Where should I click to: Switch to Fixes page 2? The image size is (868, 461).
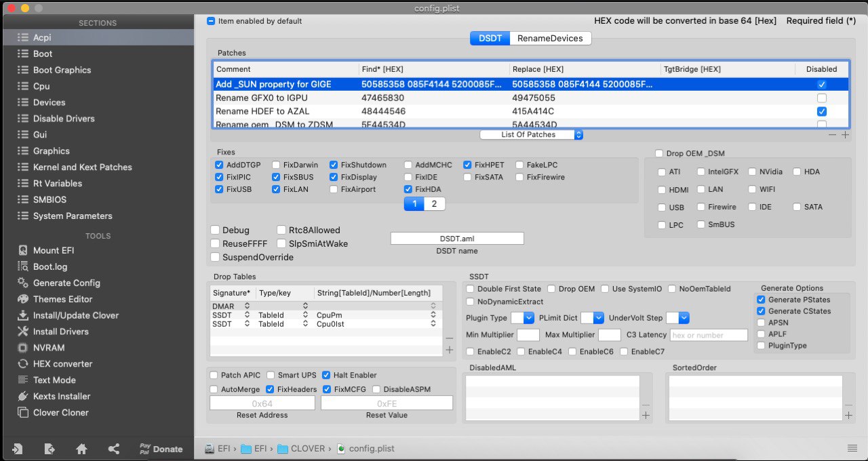[x=434, y=204]
